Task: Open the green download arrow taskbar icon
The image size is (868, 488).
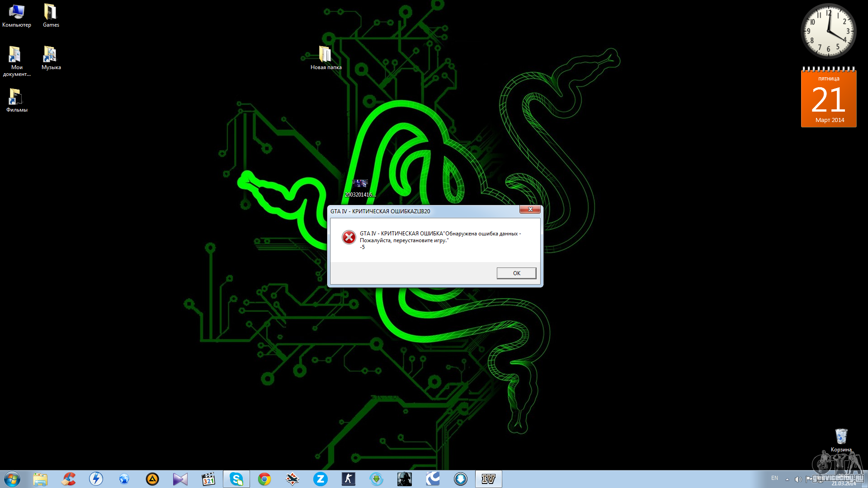Action: (377, 479)
